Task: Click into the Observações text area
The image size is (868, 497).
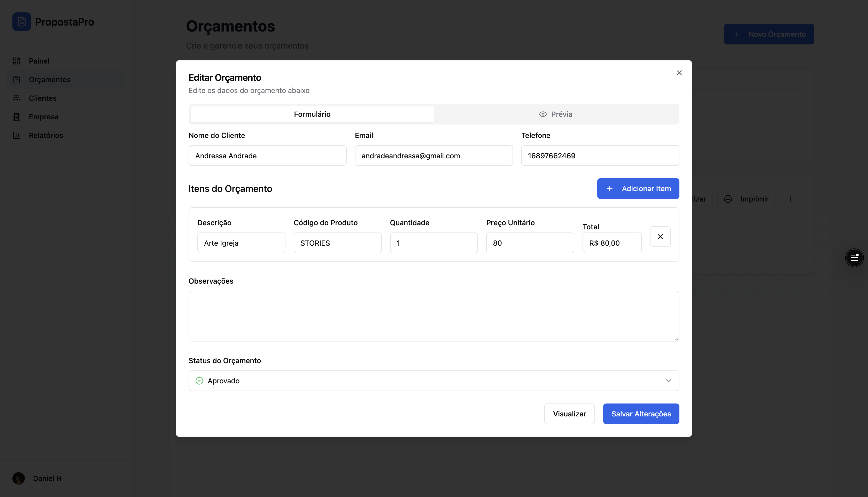Action: click(433, 316)
